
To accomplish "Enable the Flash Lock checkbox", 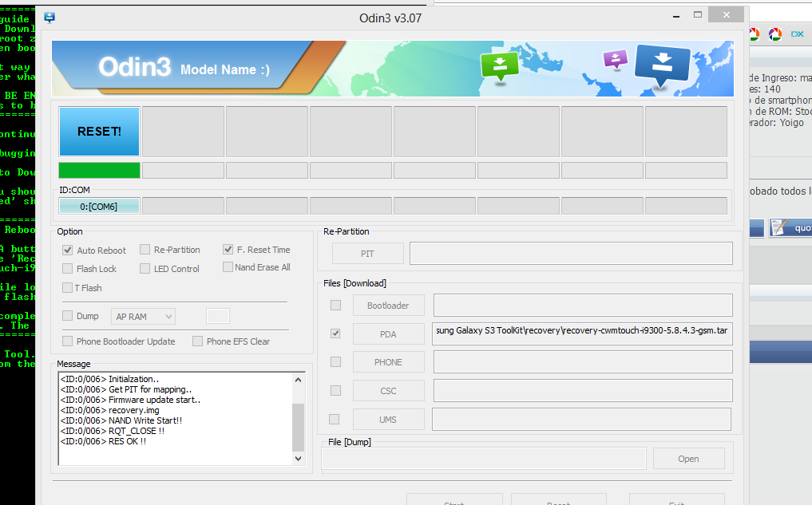I will pos(67,269).
